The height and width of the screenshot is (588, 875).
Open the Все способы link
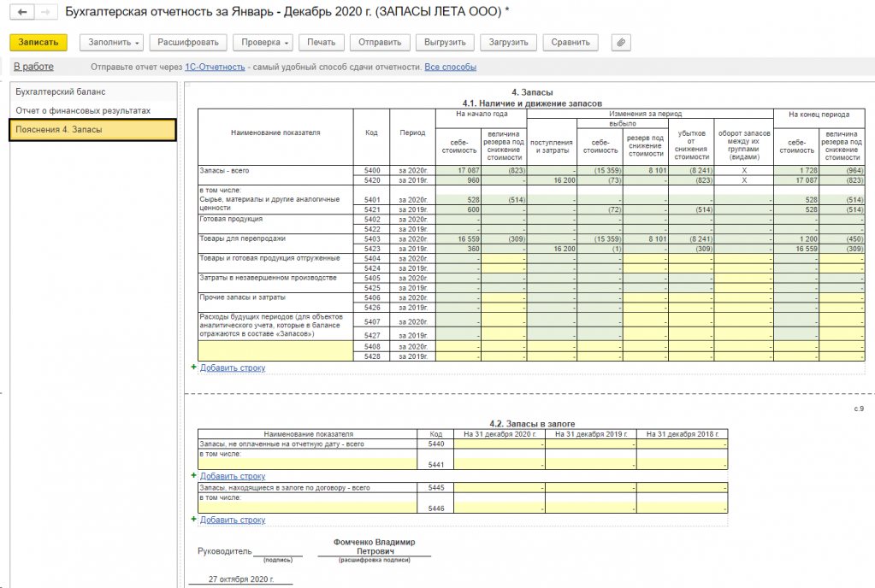point(451,67)
